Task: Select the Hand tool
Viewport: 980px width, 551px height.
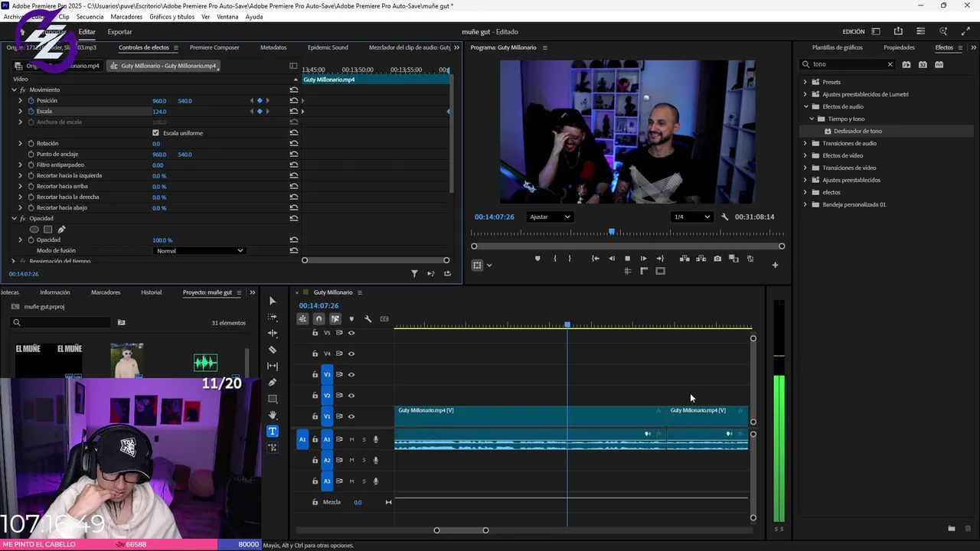Action: coord(273,415)
